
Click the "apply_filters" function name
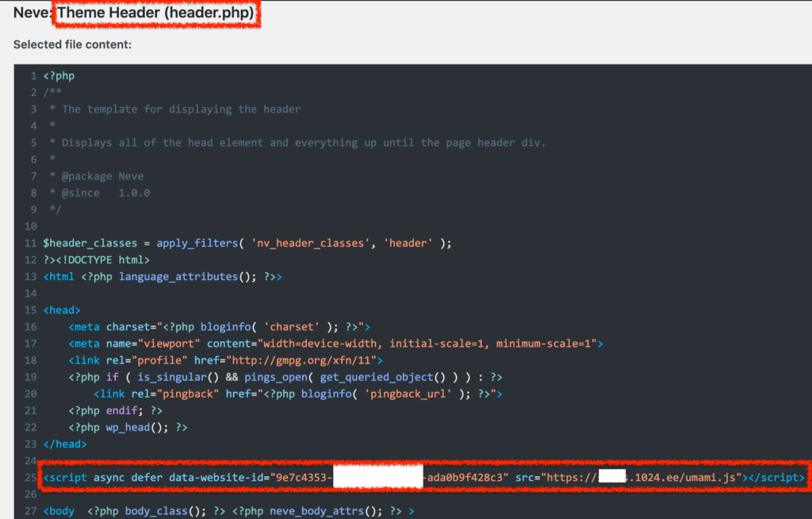click(x=197, y=243)
